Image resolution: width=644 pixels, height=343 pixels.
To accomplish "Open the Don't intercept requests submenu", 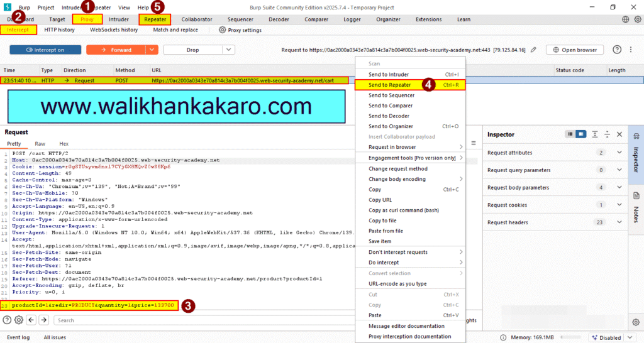I will tap(410, 252).
